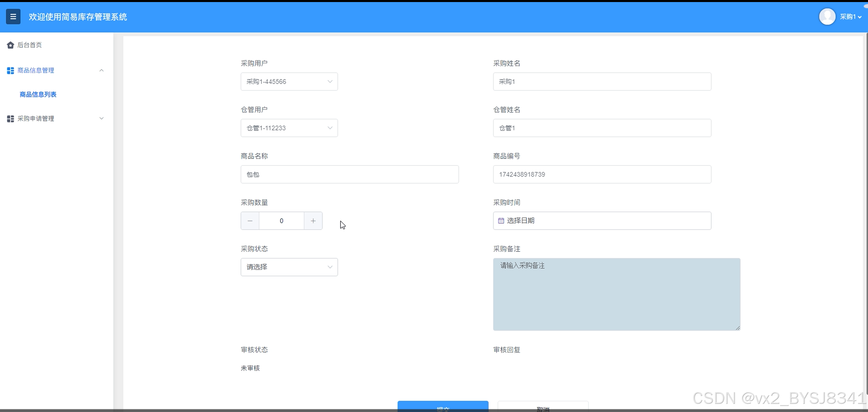The height and width of the screenshot is (412, 868).
Task: Click the grid icon beside 采购申请管理
Action: [x=10, y=119]
